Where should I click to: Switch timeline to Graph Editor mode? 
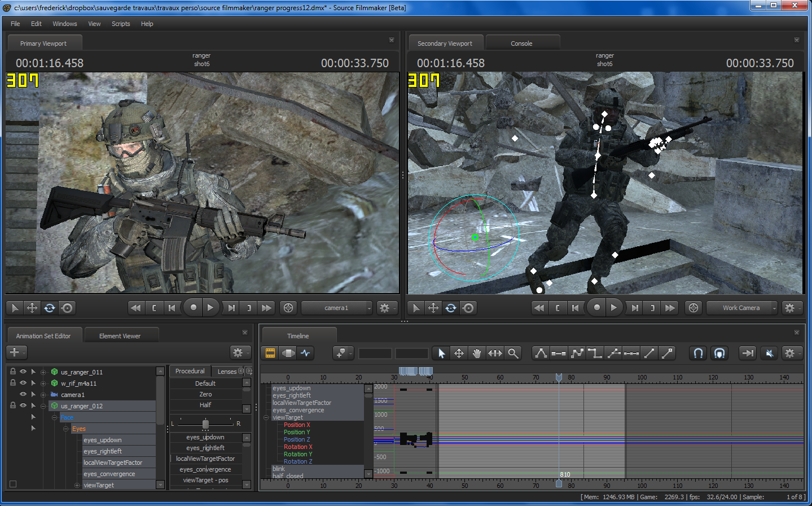(306, 353)
